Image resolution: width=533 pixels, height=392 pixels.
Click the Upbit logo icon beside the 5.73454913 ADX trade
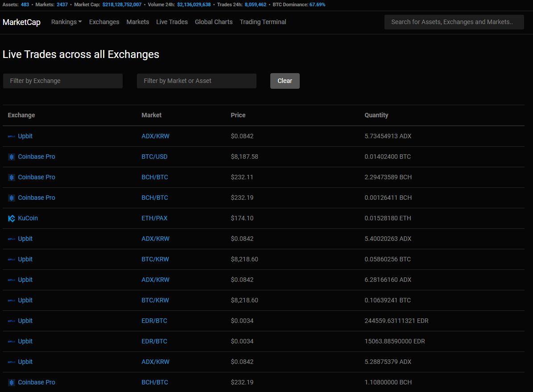pos(12,136)
